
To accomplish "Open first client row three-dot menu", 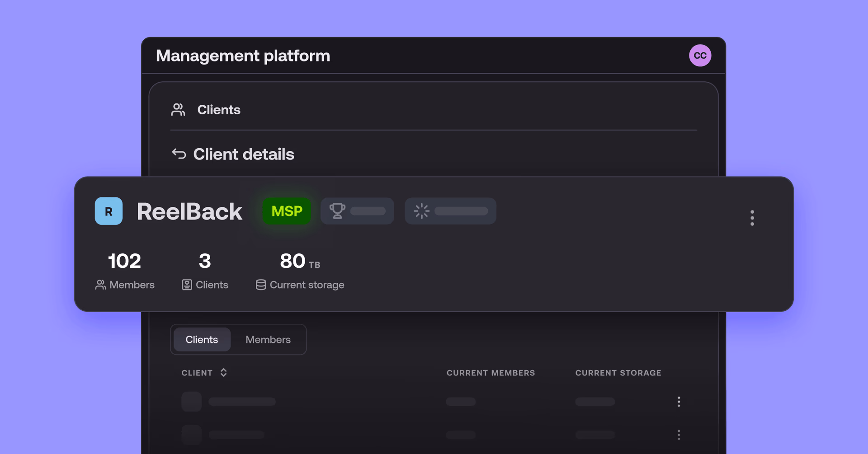I will click(679, 402).
